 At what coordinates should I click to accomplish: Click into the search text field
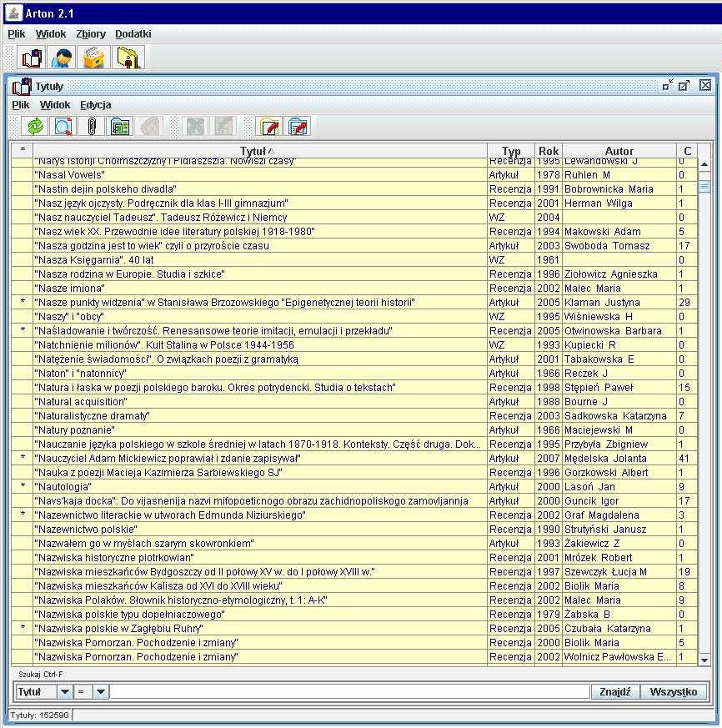349,692
